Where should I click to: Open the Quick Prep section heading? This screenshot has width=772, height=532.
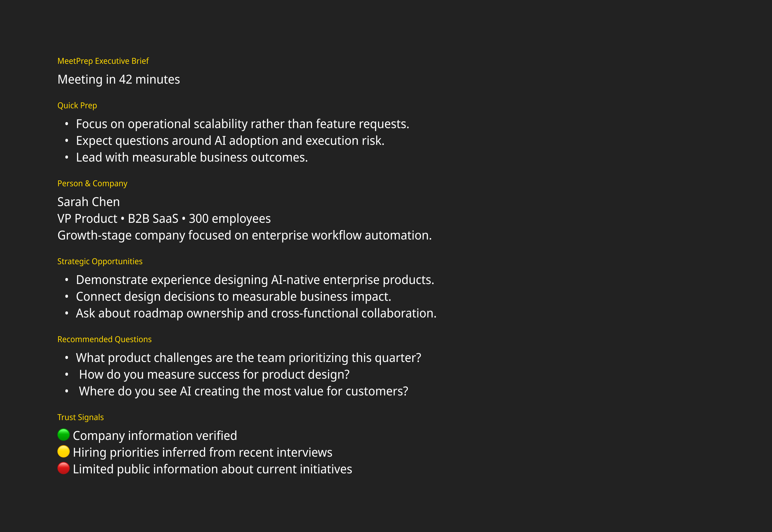point(77,105)
